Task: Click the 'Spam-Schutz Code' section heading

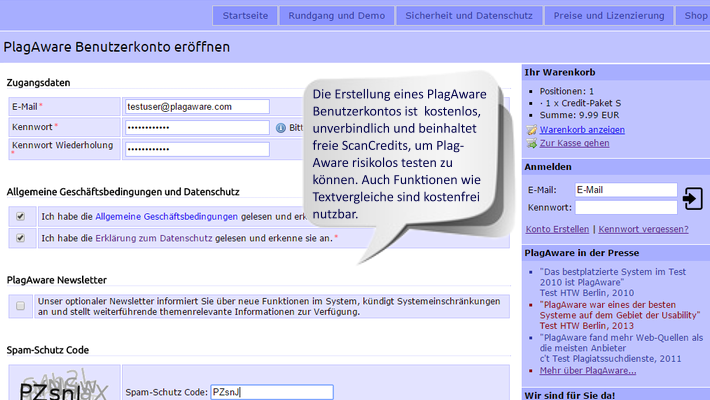Action: [x=48, y=350]
